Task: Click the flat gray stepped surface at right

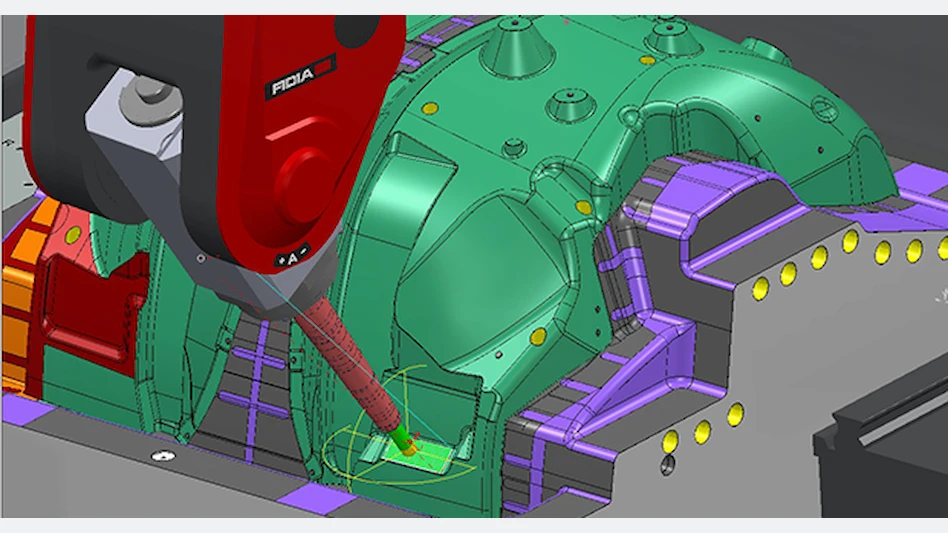Action: coord(820,340)
